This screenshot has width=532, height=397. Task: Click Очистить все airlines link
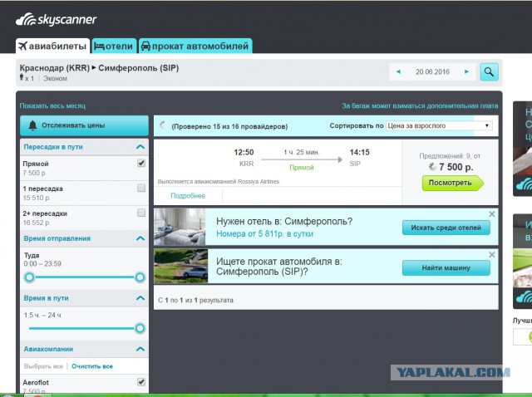(92, 366)
